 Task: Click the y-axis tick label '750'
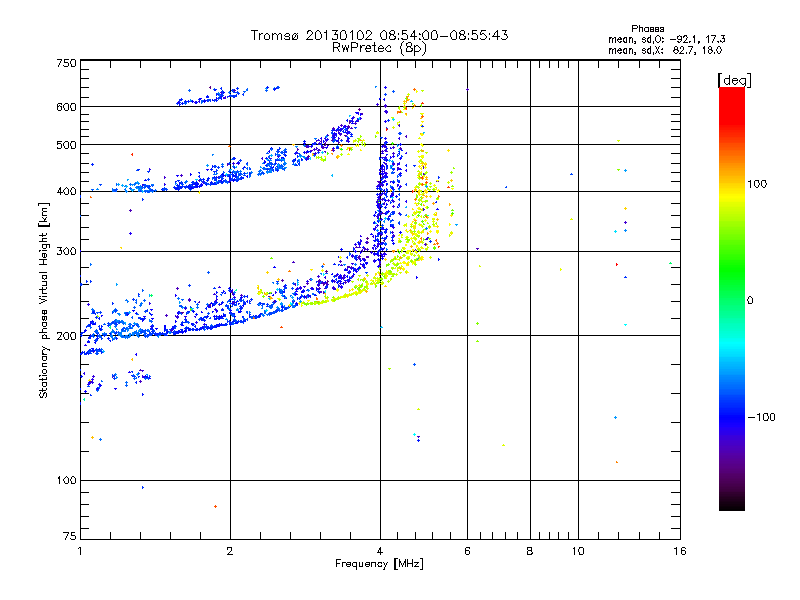[66, 63]
